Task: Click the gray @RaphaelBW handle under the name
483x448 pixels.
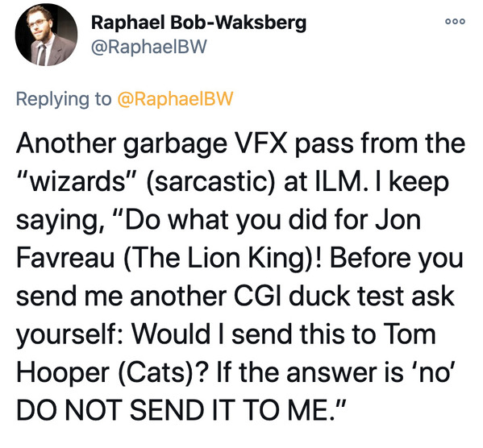Action: [x=148, y=47]
